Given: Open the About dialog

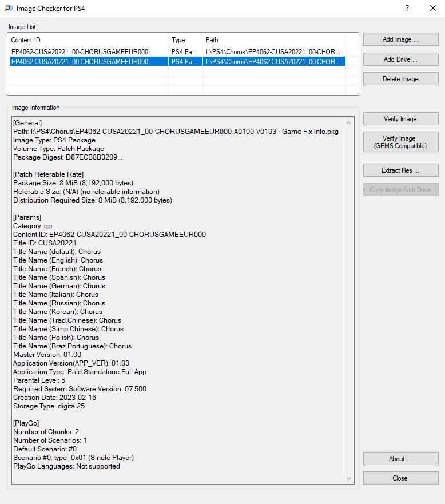Looking at the screenshot, I should (400, 459).
